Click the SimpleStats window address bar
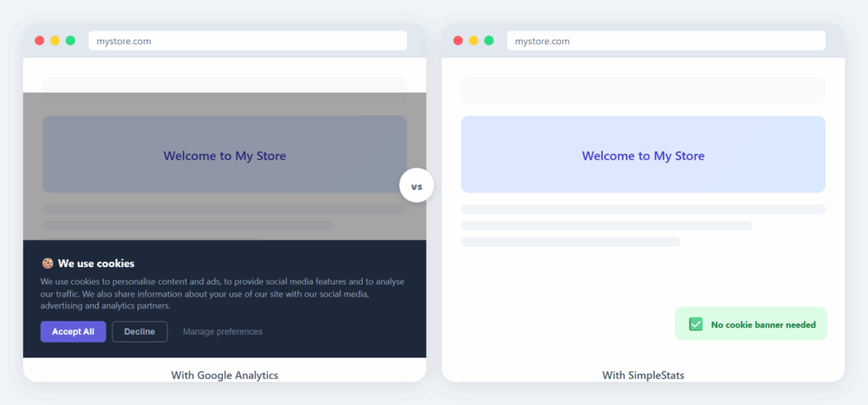868x405 pixels. tap(666, 41)
